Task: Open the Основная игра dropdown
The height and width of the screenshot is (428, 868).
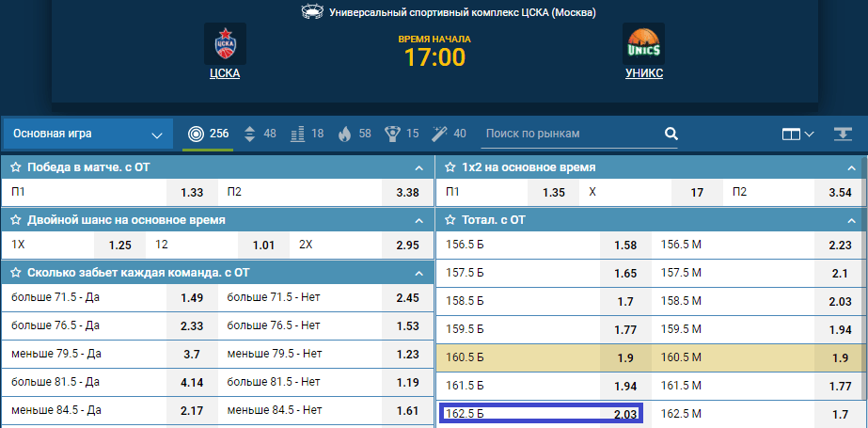Action: [x=88, y=134]
